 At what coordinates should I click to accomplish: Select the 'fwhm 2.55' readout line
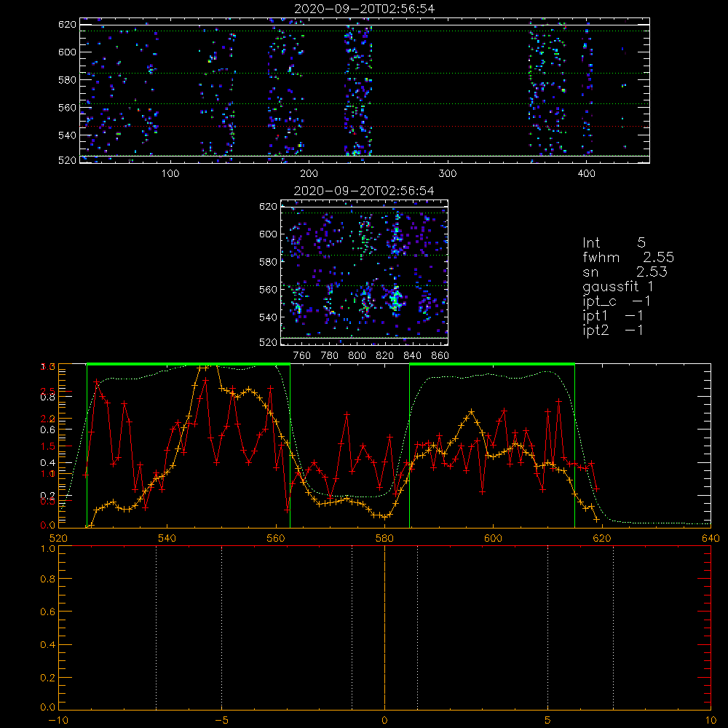(628, 257)
